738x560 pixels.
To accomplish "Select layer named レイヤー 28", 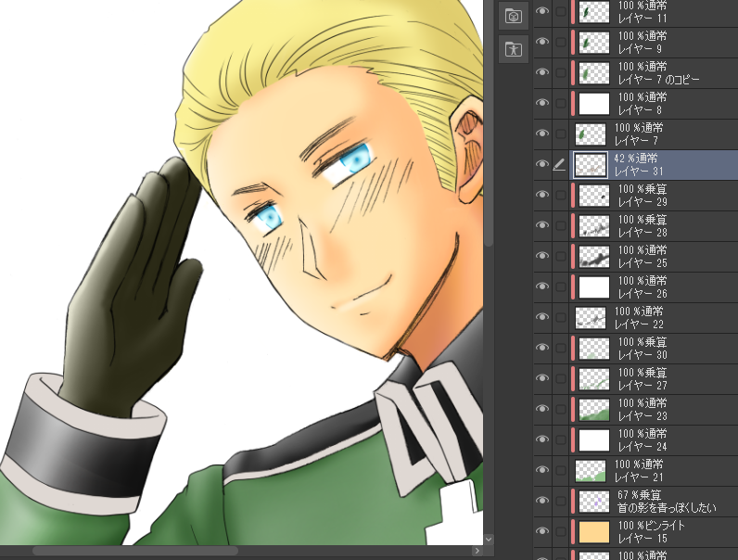I will pyautogui.click(x=643, y=232).
